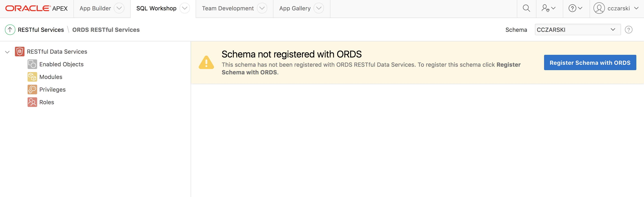Click the Privileges key icon
This screenshot has width=644, height=197.
click(x=32, y=90)
